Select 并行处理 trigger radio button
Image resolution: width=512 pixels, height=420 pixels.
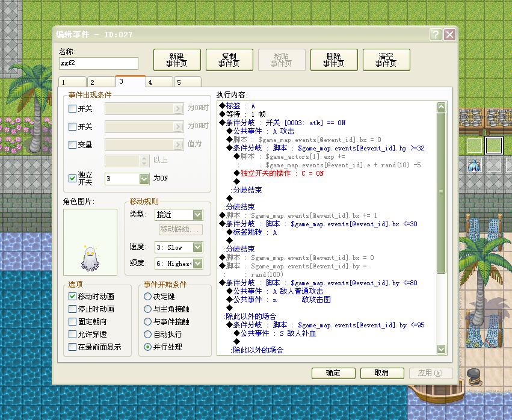tap(147, 347)
